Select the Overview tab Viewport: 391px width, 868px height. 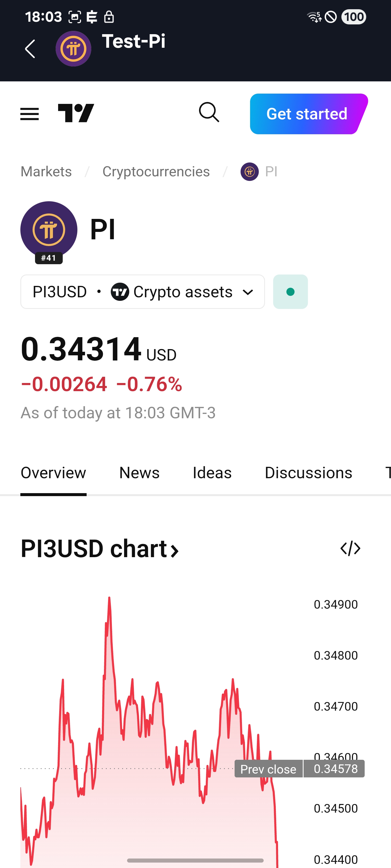(x=53, y=473)
